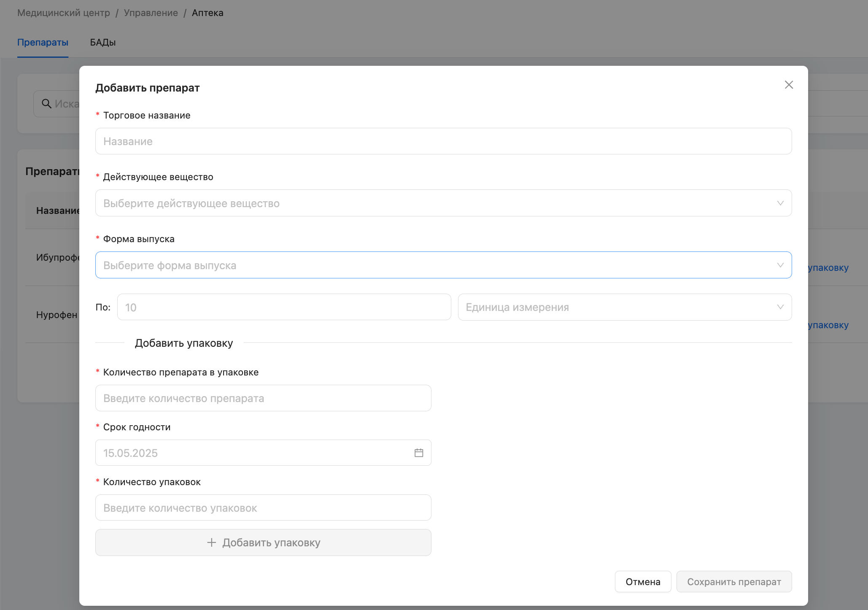The width and height of the screenshot is (868, 610).
Task: Open the calendar icon in Срок годности
Action: tap(418, 453)
